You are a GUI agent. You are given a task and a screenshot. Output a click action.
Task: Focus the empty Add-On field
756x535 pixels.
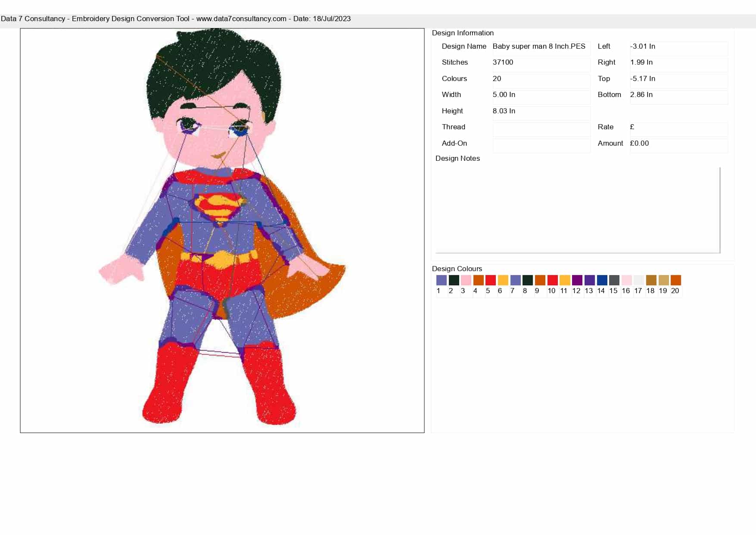(x=541, y=146)
